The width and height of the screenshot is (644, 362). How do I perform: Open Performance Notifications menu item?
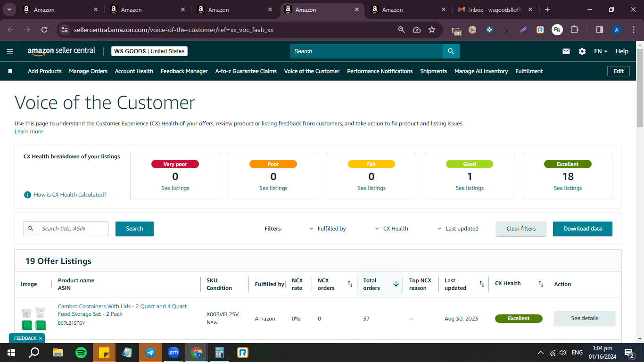pos(380,71)
